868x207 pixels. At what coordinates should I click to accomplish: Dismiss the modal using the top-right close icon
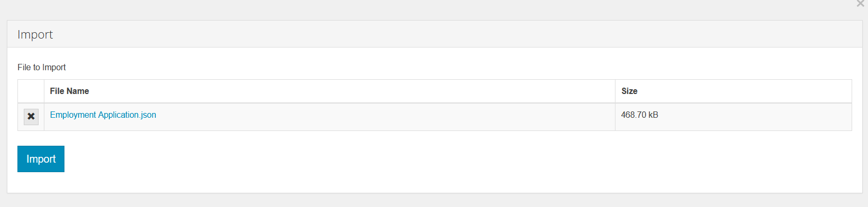[860, 4]
